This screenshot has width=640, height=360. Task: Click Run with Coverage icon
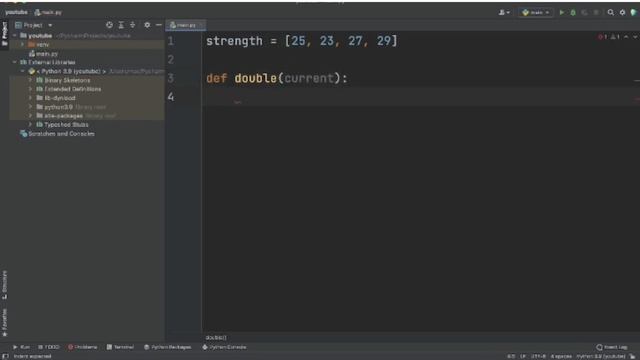(x=584, y=13)
